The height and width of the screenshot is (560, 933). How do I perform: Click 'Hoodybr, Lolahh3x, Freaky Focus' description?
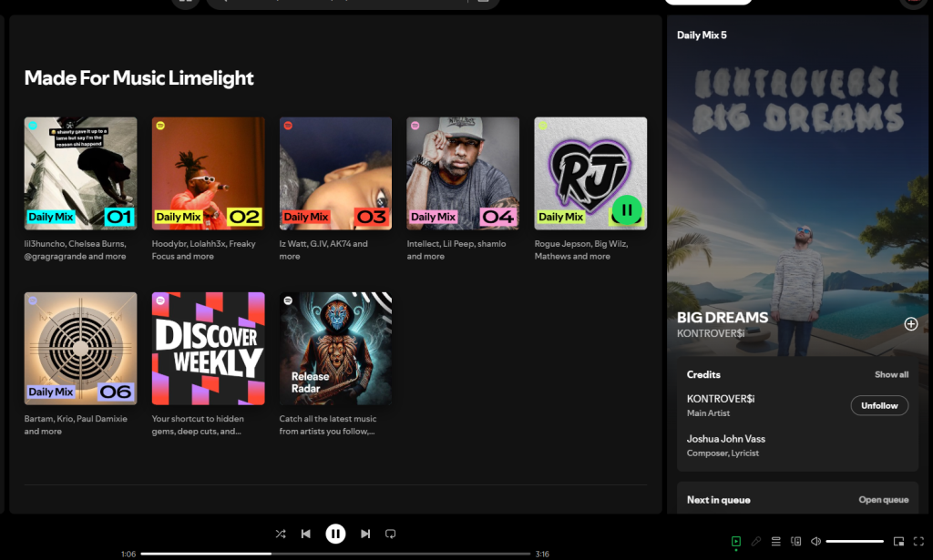[203, 249]
